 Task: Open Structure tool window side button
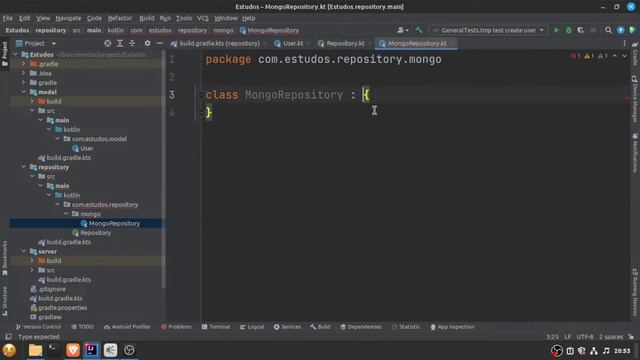pos(4,301)
